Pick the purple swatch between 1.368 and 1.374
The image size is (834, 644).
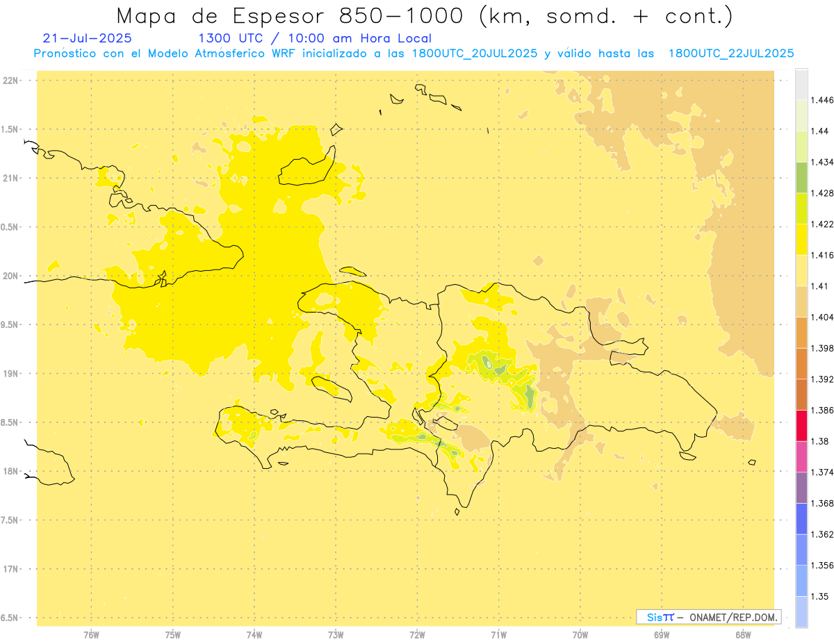[x=801, y=488]
